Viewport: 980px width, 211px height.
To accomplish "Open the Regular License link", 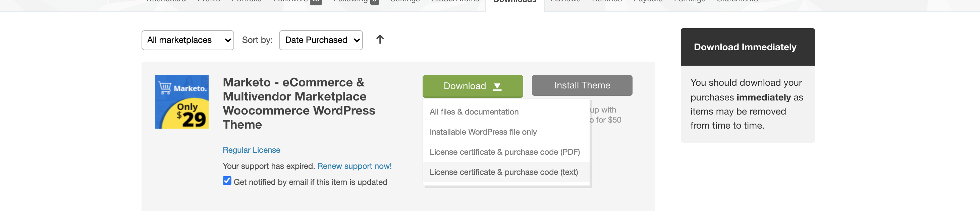I will pos(252,150).
